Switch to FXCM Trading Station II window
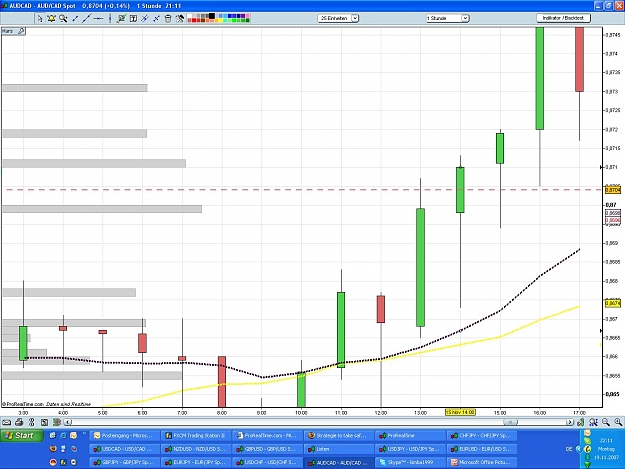 [x=196, y=436]
